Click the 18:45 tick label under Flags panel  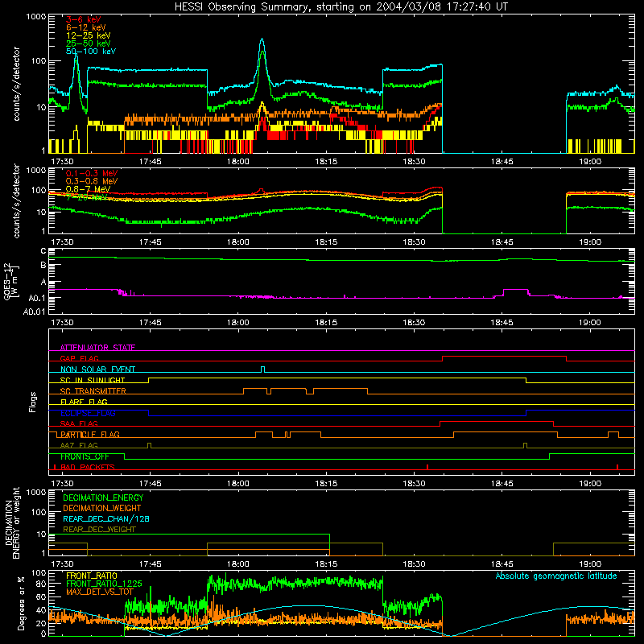click(x=502, y=483)
